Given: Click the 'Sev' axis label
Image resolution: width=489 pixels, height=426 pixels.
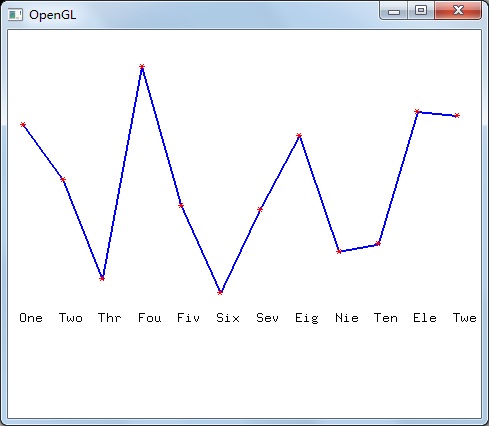Looking at the screenshot, I should 267,318.
